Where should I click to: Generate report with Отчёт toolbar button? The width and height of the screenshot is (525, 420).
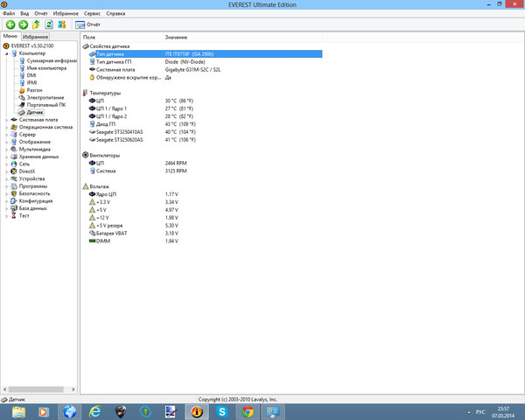[87, 24]
